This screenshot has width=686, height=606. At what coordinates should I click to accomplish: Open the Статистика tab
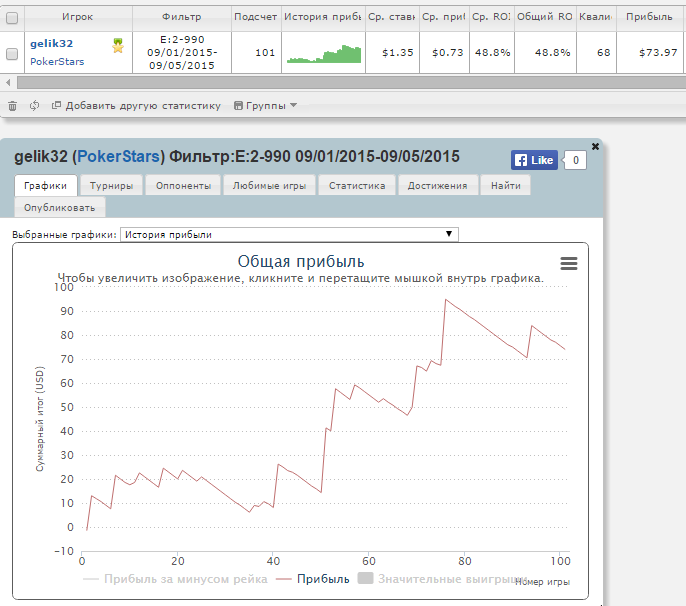pyautogui.click(x=357, y=186)
